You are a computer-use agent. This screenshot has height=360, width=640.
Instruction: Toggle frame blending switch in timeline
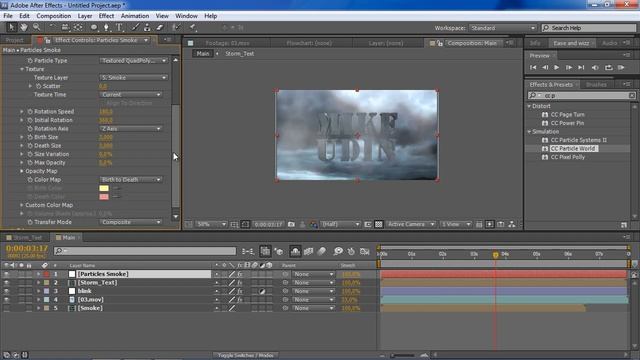point(309,251)
